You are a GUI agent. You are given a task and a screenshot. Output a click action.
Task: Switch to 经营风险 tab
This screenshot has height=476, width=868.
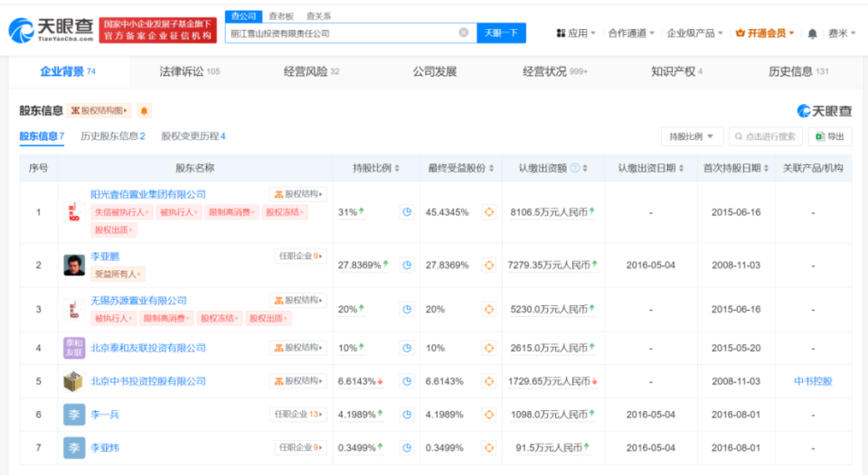pyautogui.click(x=311, y=71)
